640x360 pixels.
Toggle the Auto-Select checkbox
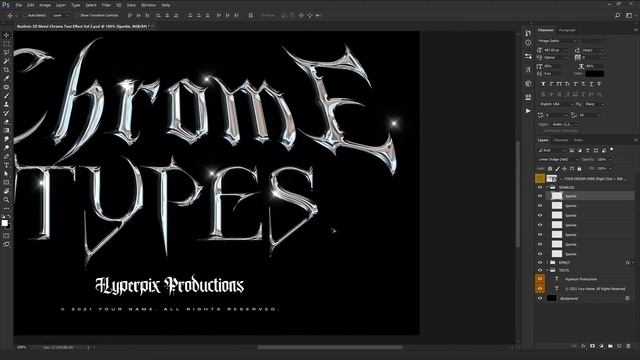pyautogui.click(x=24, y=16)
